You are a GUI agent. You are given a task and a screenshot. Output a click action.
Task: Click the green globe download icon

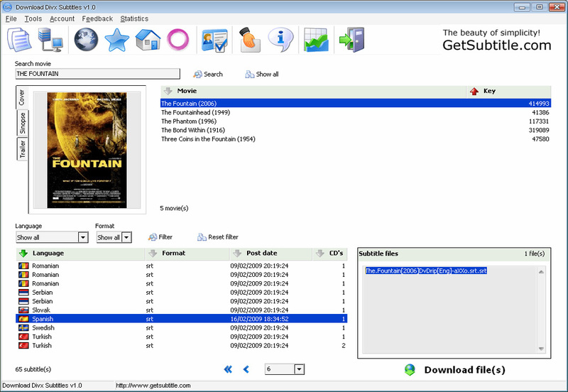click(x=410, y=369)
